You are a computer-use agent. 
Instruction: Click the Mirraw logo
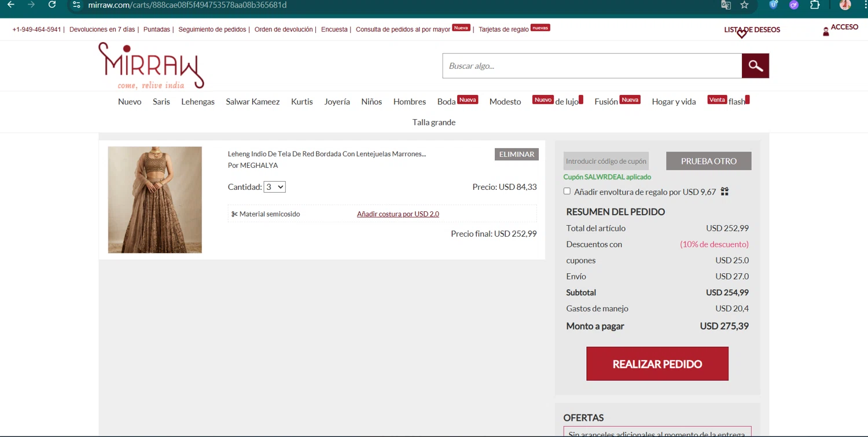click(x=151, y=65)
